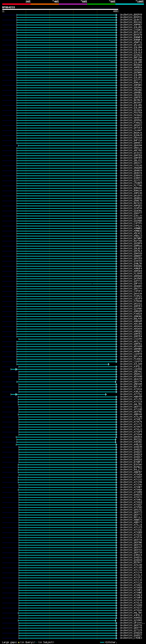
Task: Select the UniRef100_A7L3U9 label
Action: [131, 364]
